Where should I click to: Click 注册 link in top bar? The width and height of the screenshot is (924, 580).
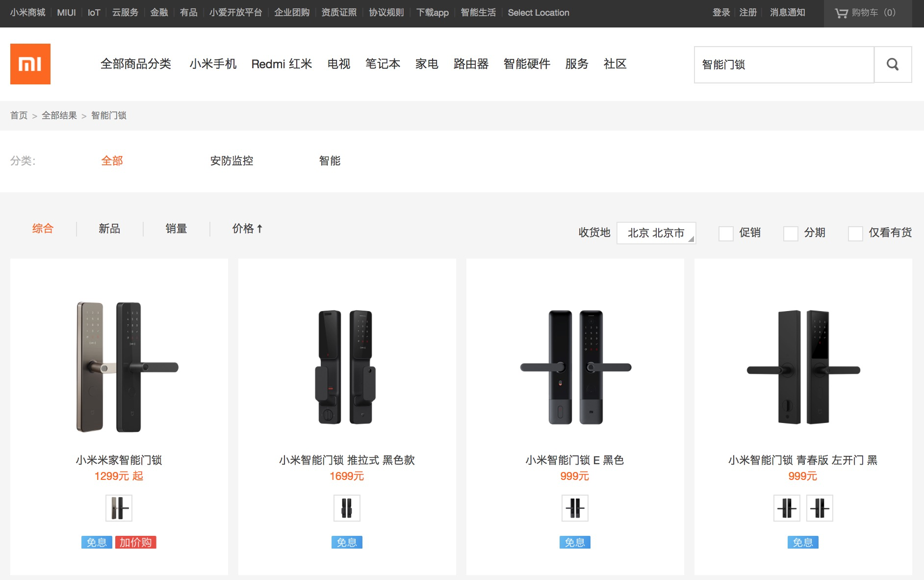click(x=748, y=13)
